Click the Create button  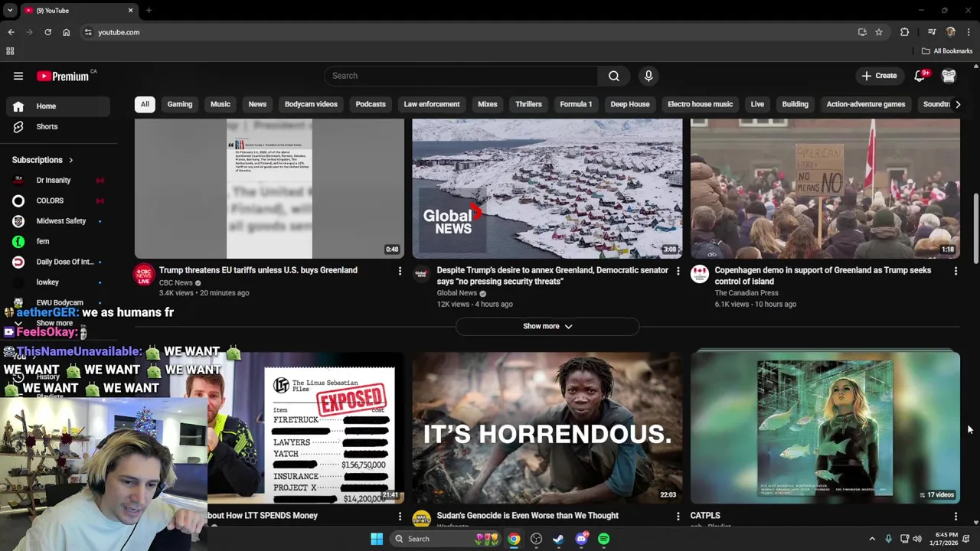(879, 76)
